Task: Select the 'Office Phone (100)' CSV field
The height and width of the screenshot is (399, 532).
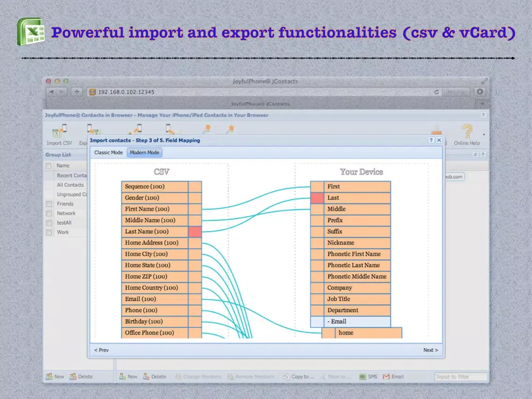Action: pyautogui.click(x=155, y=332)
